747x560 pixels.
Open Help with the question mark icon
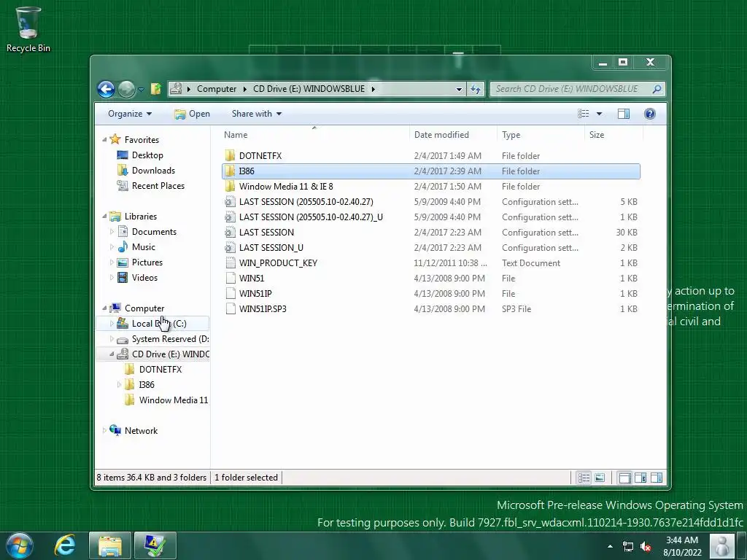pos(650,114)
